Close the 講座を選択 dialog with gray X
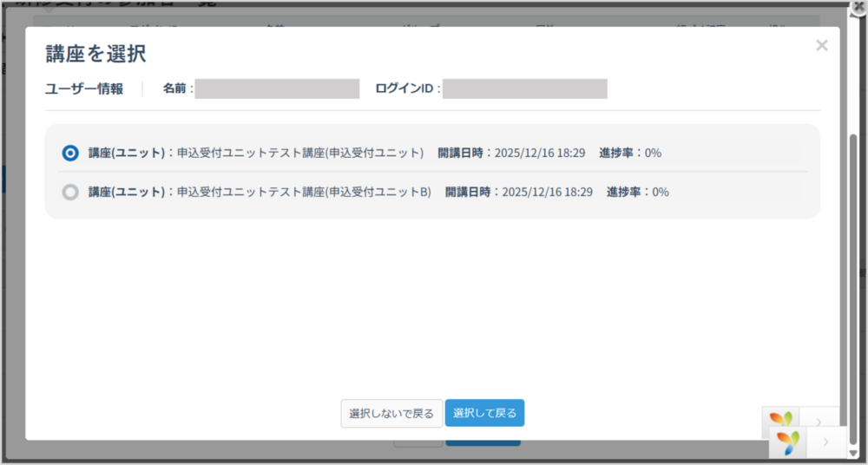The height and width of the screenshot is (465, 868). (x=821, y=46)
